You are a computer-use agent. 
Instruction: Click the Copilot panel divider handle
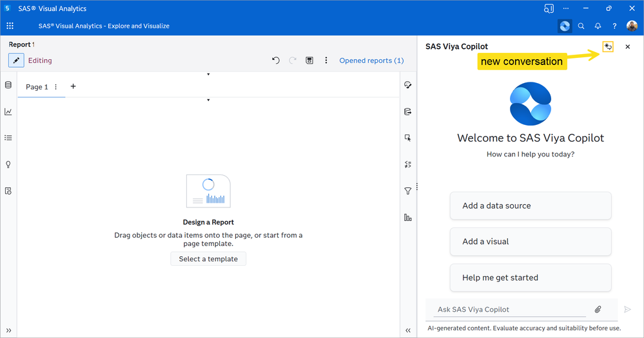click(417, 187)
